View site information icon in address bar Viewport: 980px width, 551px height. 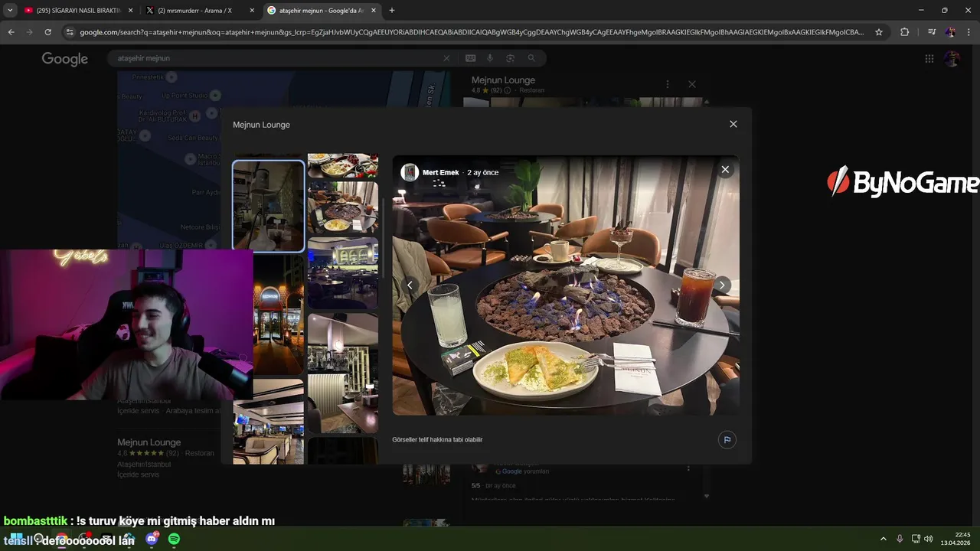(70, 32)
